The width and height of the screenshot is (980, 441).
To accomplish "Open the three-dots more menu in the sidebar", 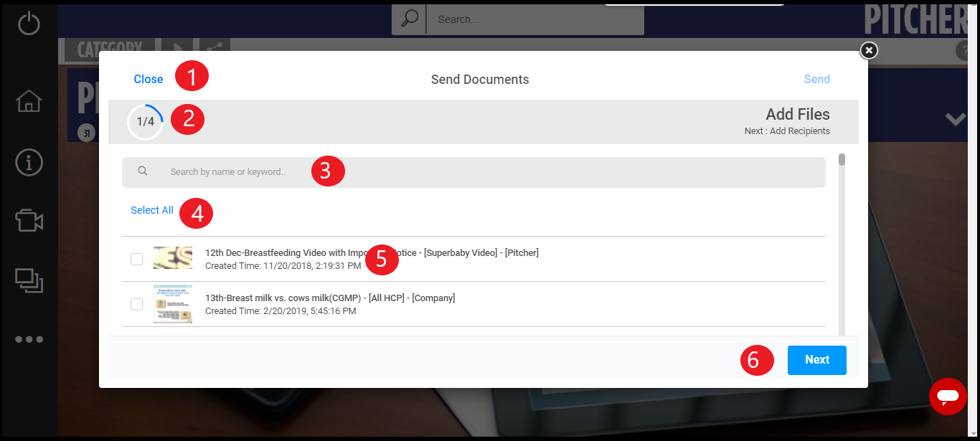I will [x=29, y=339].
